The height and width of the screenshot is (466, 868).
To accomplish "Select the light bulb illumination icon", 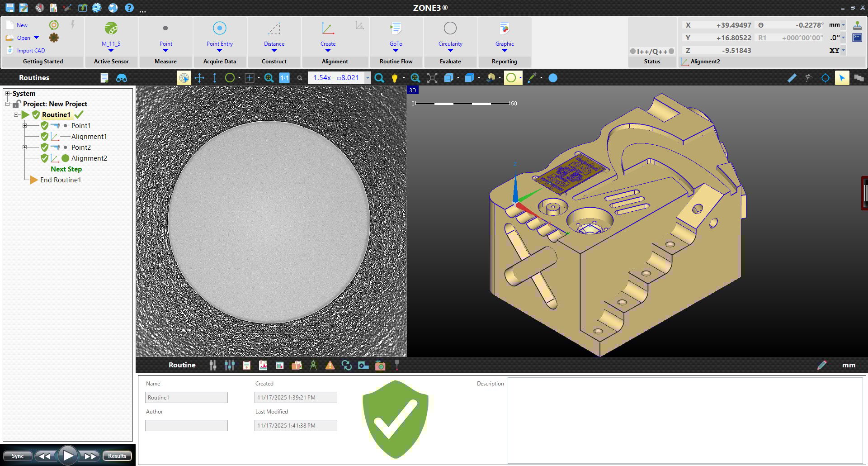I will coord(396,78).
